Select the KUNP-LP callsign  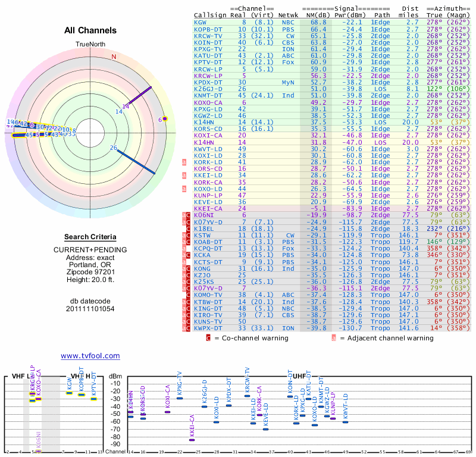pos(208,196)
